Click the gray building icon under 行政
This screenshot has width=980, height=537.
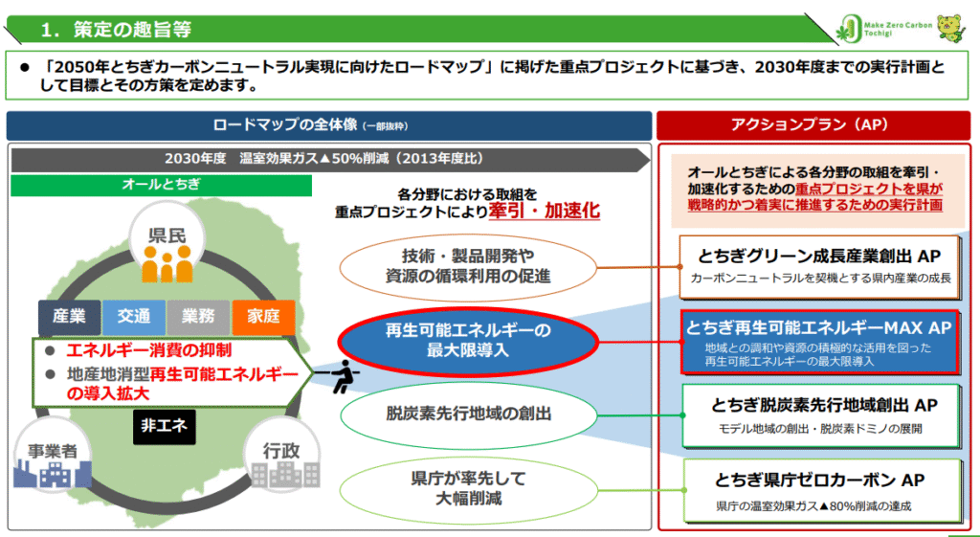(279, 473)
